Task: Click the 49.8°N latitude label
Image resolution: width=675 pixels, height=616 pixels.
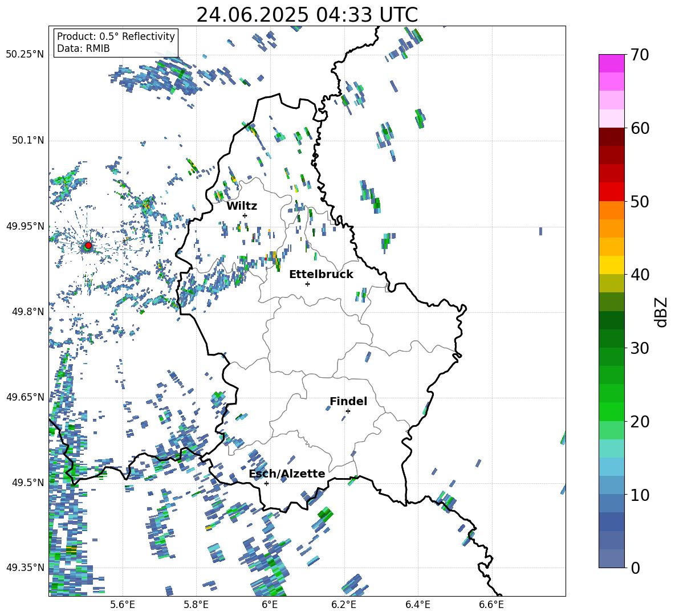Action: point(28,312)
